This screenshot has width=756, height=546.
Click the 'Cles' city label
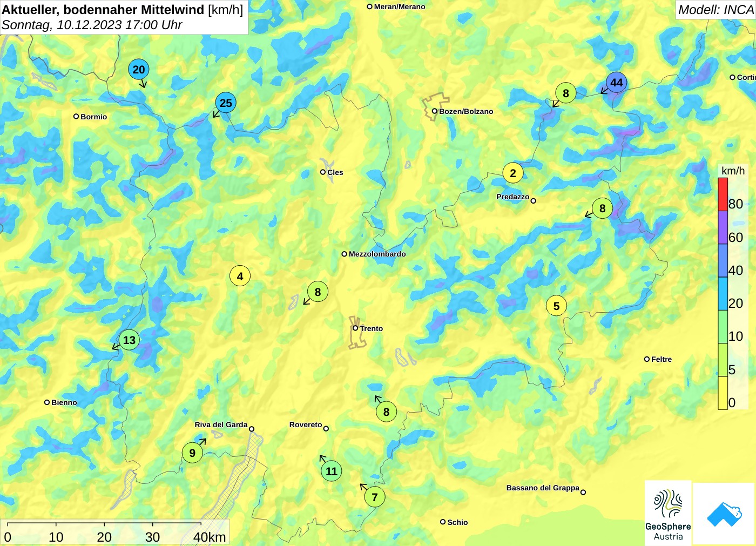tap(335, 172)
